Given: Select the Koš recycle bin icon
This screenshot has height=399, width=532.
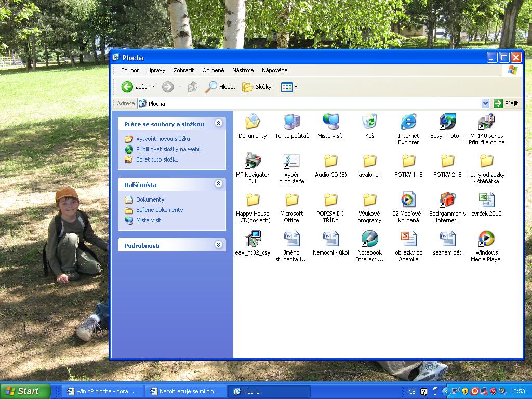Looking at the screenshot, I should (369, 122).
